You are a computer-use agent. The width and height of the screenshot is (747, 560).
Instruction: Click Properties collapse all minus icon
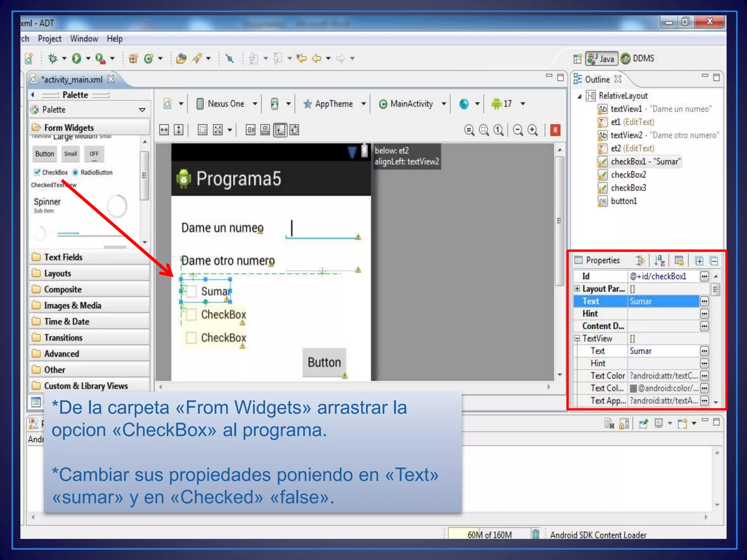pyautogui.click(x=714, y=261)
